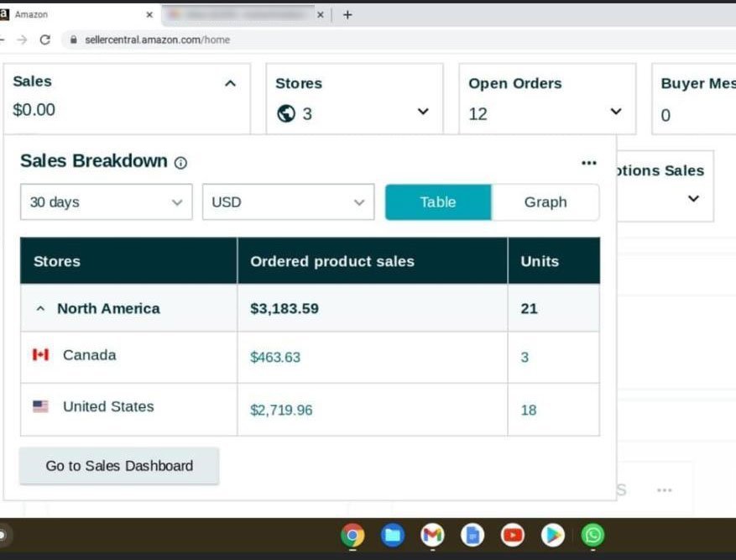Open the USD currency dropdown
736x560 pixels.
[288, 201]
